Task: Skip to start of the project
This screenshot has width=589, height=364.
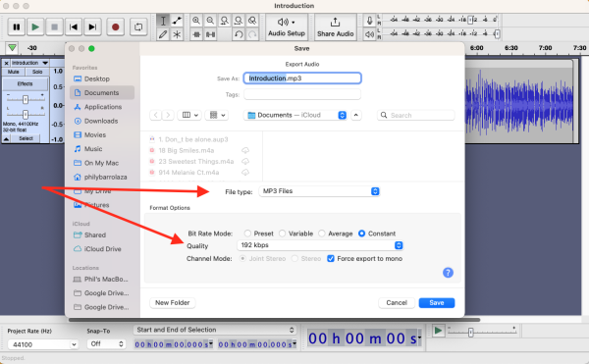Action: coord(74,27)
